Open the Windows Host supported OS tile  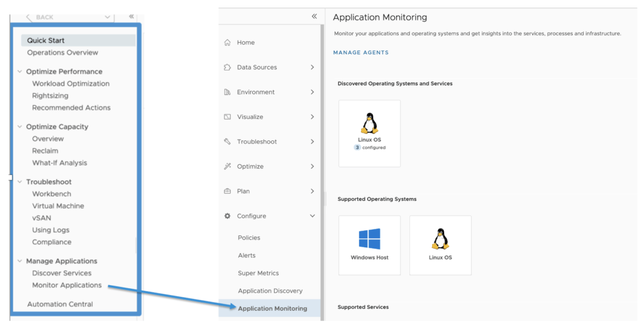tap(369, 245)
